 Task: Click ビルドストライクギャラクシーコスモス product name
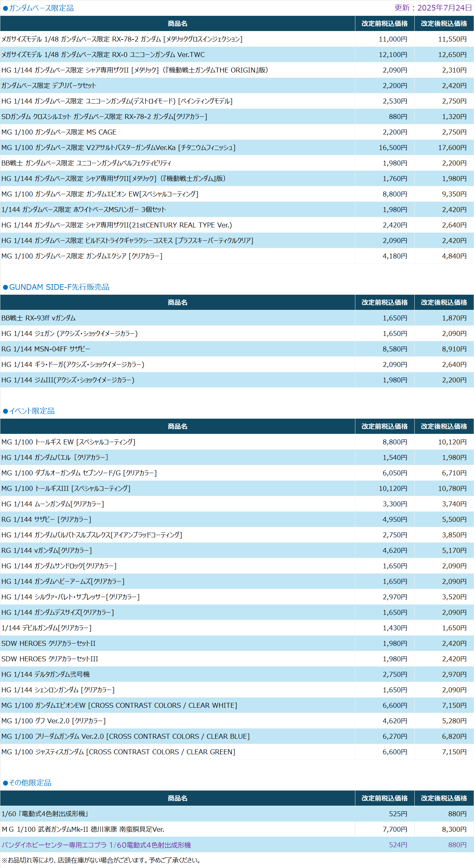click(127, 241)
